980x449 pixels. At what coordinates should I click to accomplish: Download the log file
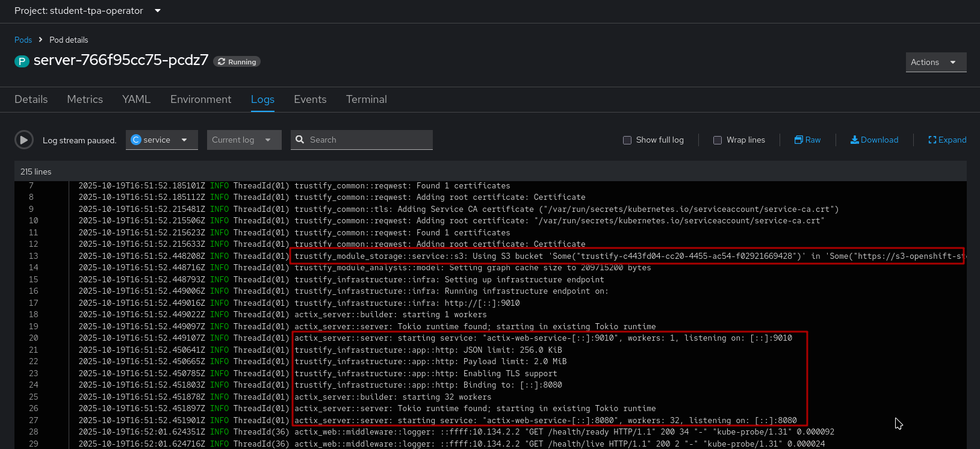click(874, 140)
